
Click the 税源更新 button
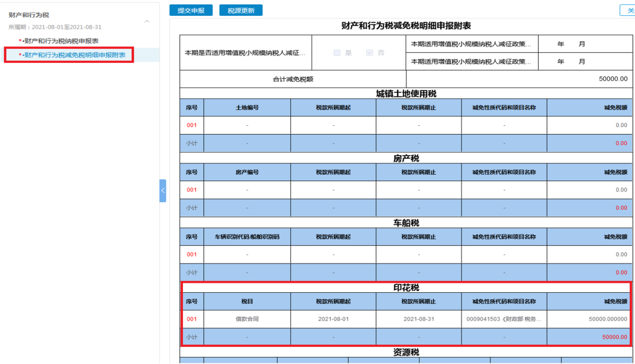point(241,11)
